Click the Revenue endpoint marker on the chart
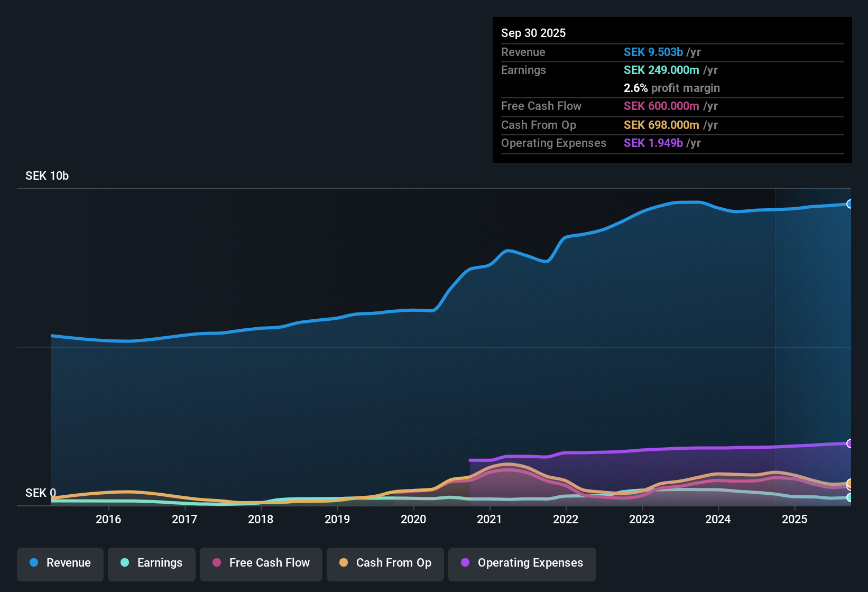The image size is (868, 592). [850, 204]
